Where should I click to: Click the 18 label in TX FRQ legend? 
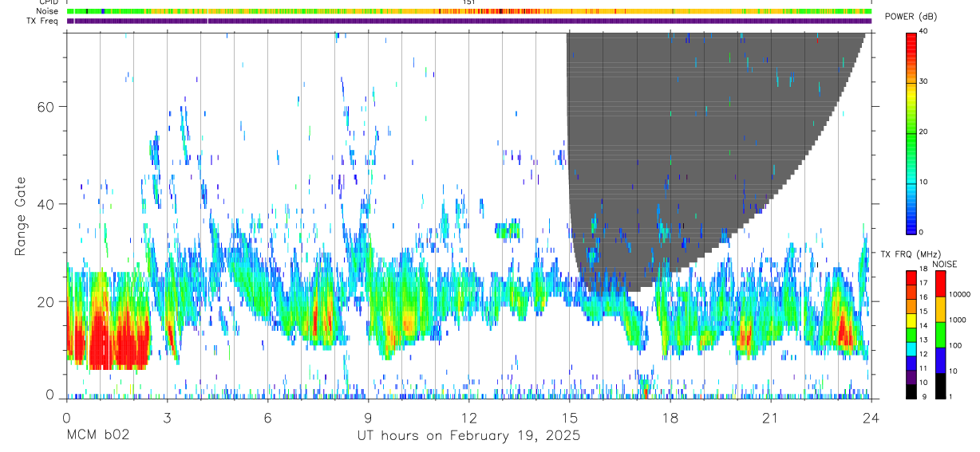(x=924, y=269)
